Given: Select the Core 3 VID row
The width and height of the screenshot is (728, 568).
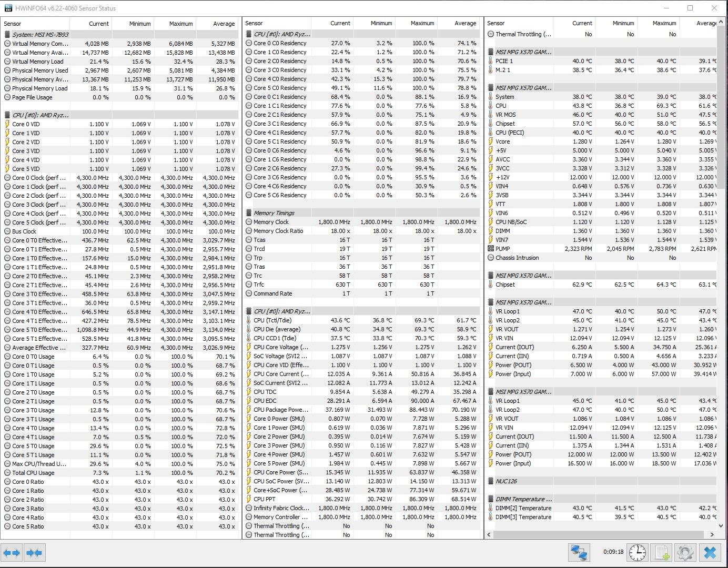Looking at the screenshot, I should [x=120, y=151].
